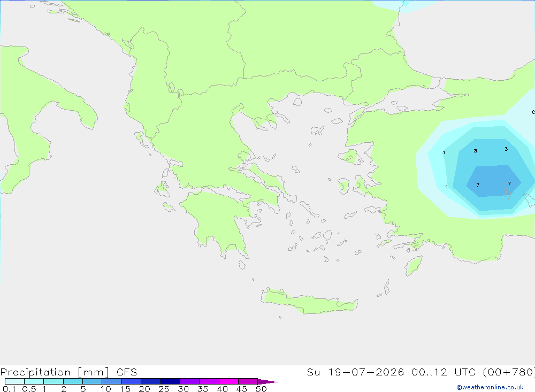The height and width of the screenshot is (392, 535).
Task: Click the island of Rhodes on the map
Action: [414, 266]
